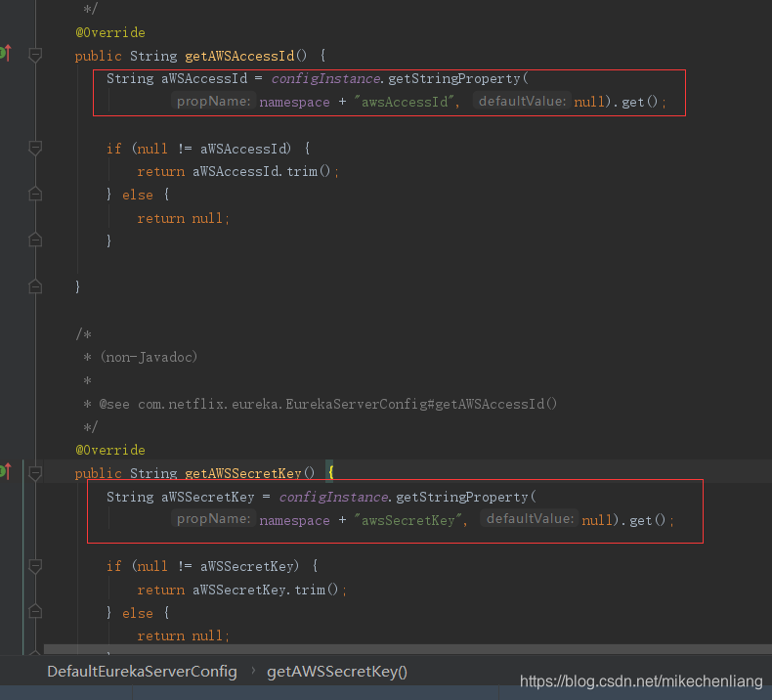Click the getAWSAccessId method name in its declaration
The height and width of the screenshot is (700, 772).
239,56
